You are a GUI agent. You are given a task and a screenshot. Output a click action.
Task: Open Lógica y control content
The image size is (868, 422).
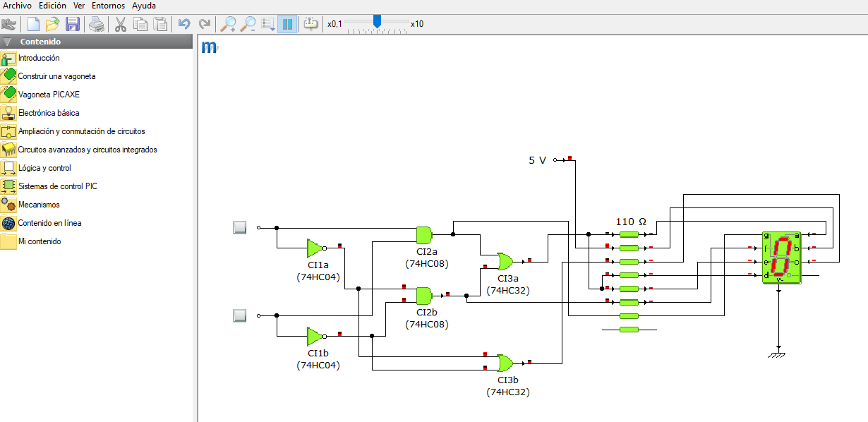(44, 168)
